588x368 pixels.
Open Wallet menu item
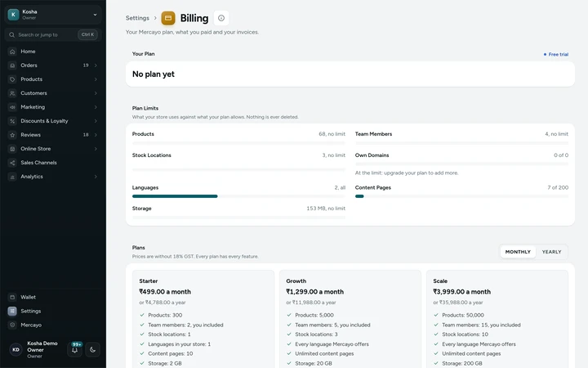[53, 297]
